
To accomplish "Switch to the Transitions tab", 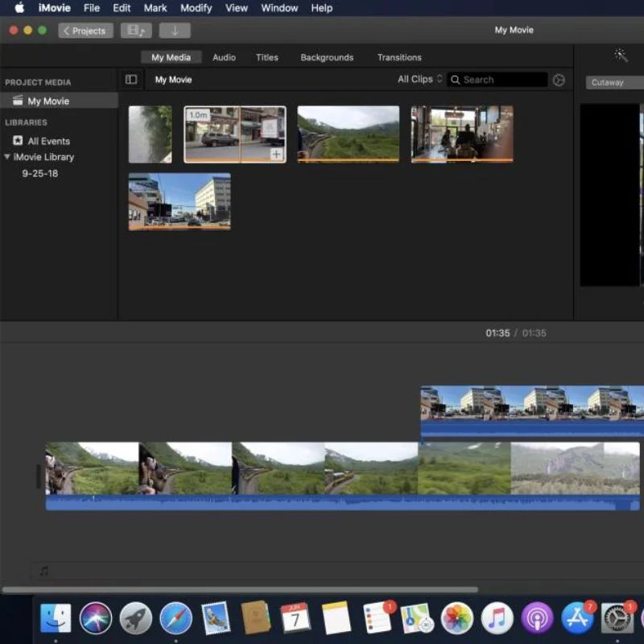I will (399, 57).
